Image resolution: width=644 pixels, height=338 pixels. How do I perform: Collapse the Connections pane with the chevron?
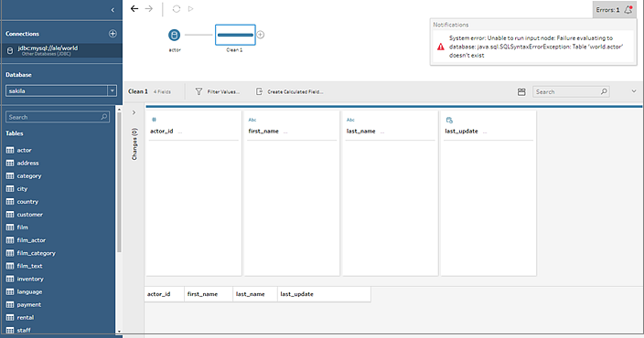pos(113,10)
